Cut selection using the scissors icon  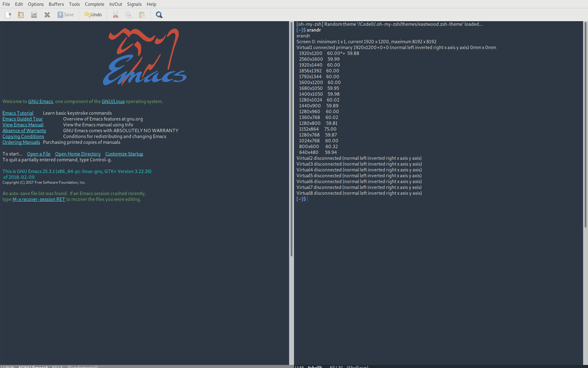coord(115,15)
